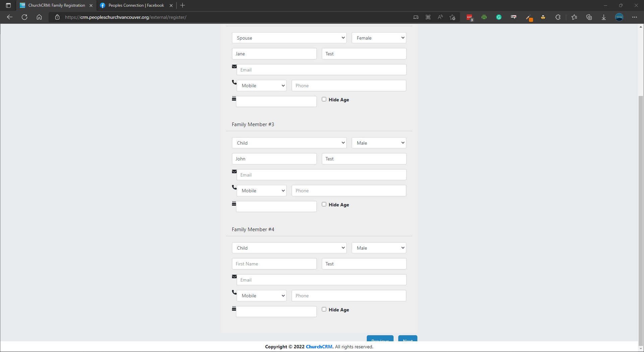Open browser Extensions puzzle-piece menu

pos(558,17)
